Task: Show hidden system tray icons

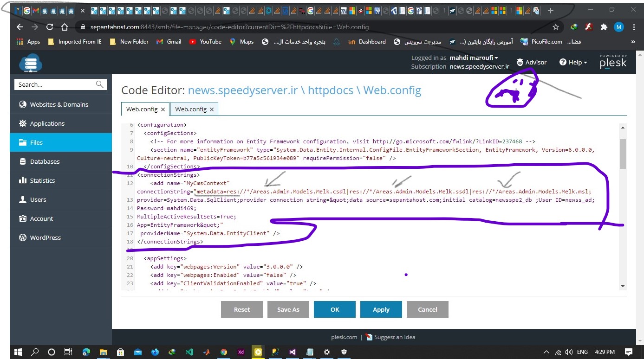Action: [x=546, y=352]
